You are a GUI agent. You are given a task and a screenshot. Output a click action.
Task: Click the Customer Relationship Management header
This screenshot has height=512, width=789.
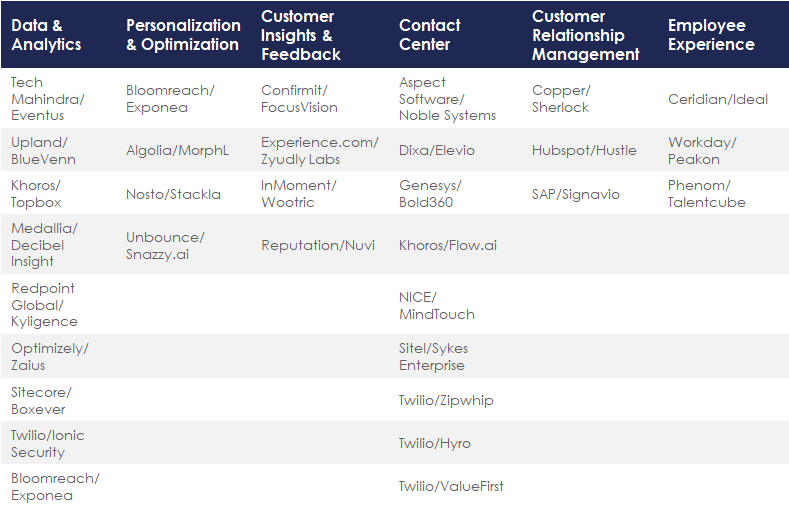(585, 35)
